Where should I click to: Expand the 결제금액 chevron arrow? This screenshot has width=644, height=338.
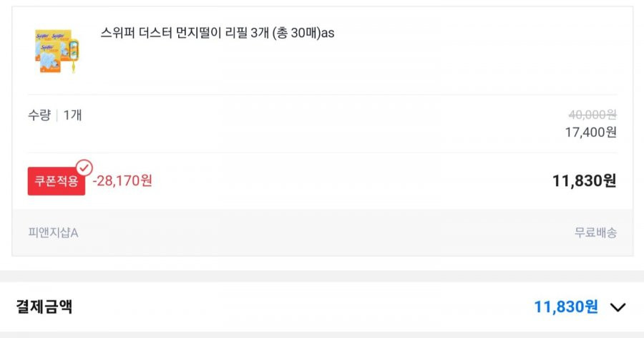[618, 307]
